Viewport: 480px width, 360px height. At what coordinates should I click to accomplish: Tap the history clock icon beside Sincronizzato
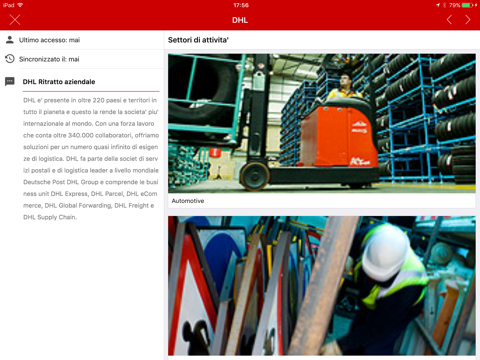[10, 59]
